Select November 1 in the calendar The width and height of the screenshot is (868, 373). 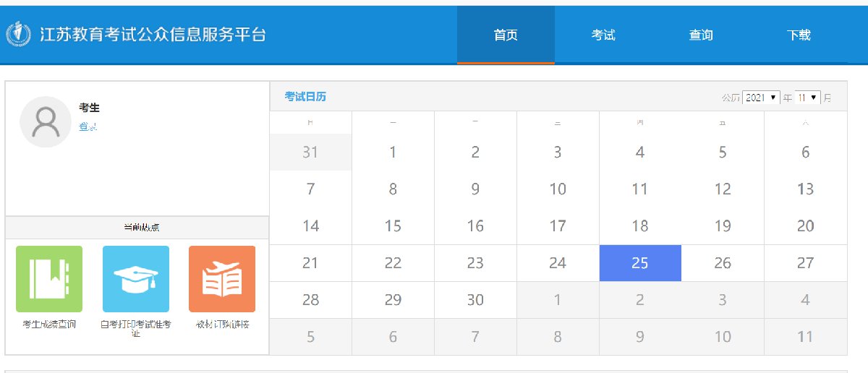pos(393,153)
